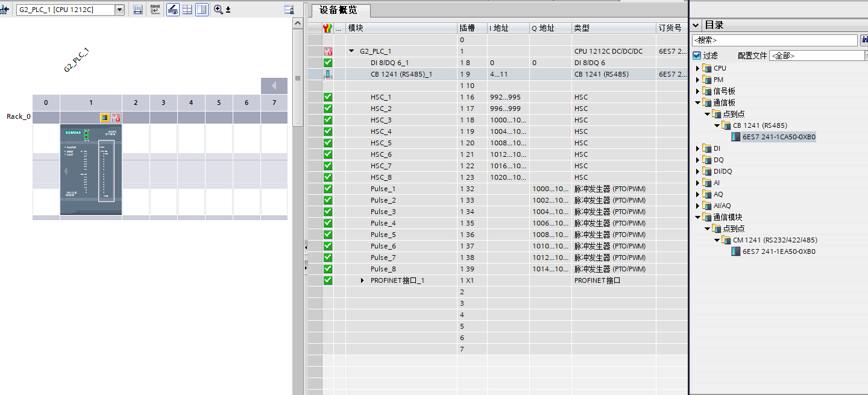Expand the PROFINET接口_1 row

362,280
